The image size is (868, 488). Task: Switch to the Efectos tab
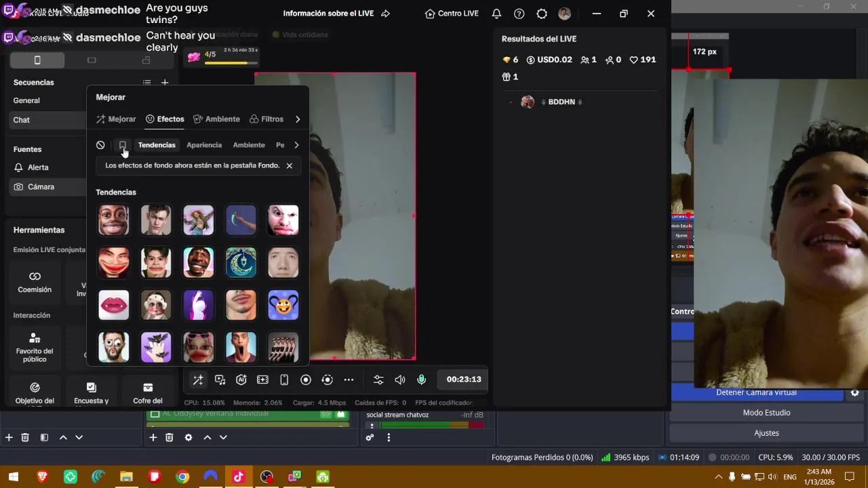click(165, 119)
